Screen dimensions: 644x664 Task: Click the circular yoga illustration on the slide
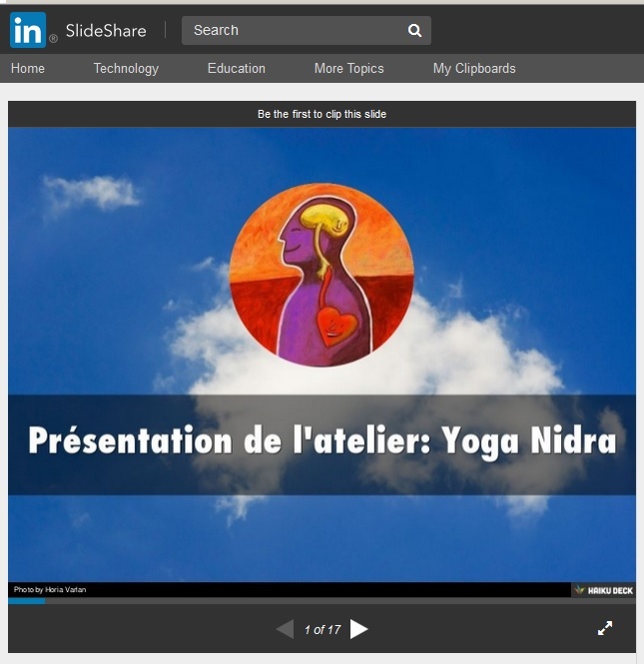coord(322,276)
